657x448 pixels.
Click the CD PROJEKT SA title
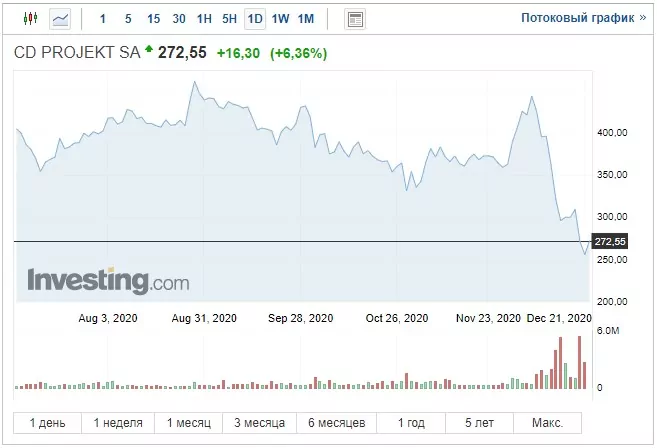pyautogui.click(x=77, y=52)
